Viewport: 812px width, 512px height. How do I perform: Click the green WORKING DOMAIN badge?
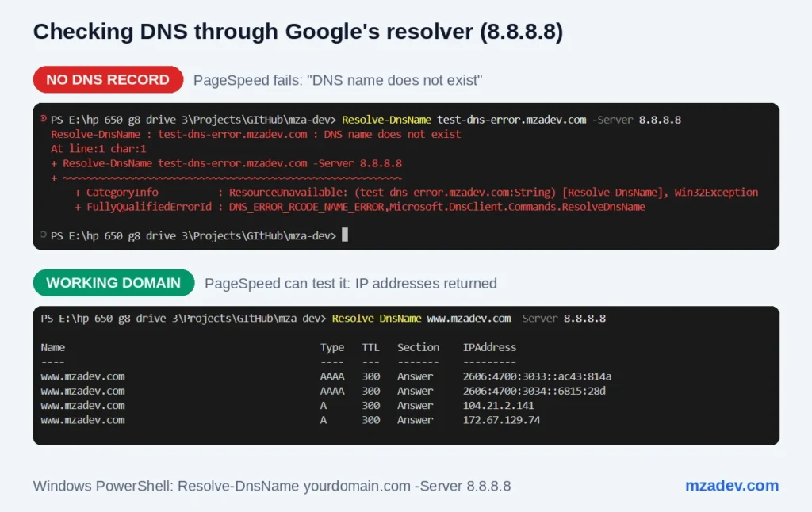tap(114, 283)
